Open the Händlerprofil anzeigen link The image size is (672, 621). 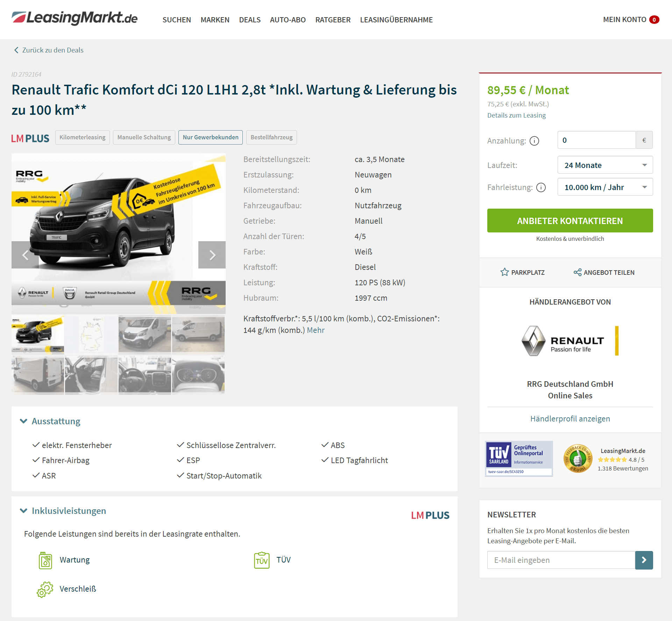point(570,419)
